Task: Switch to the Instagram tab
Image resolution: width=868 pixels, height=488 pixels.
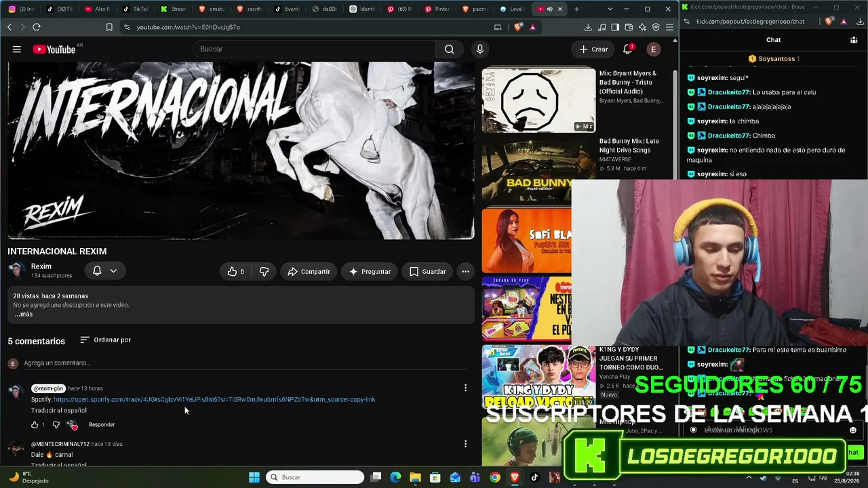Action: [x=21, y=9]
